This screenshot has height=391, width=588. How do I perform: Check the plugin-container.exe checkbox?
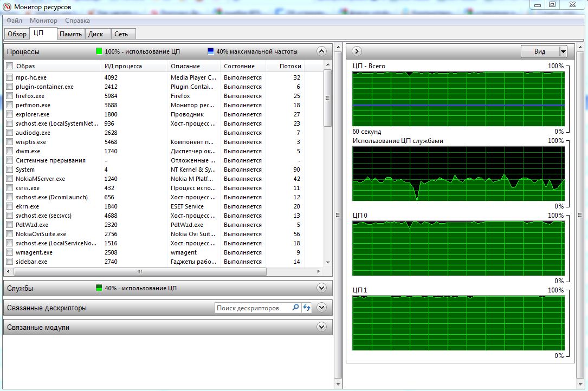coord(10,87)
